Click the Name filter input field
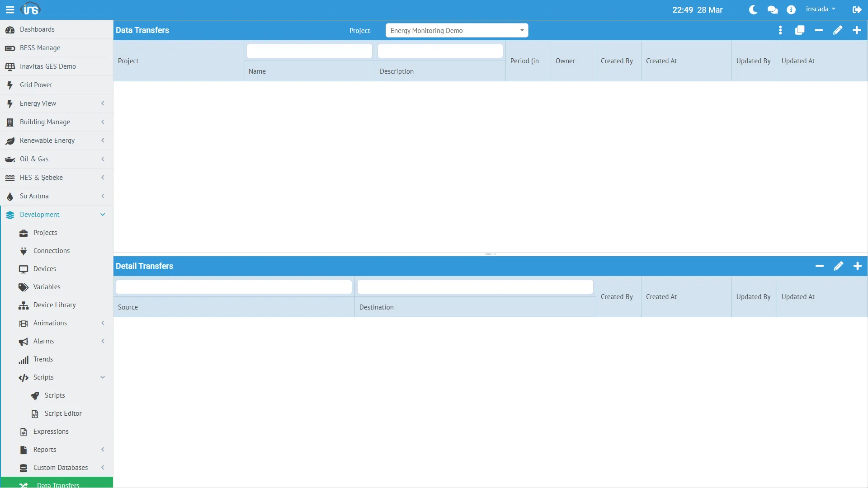 [309, 51]
